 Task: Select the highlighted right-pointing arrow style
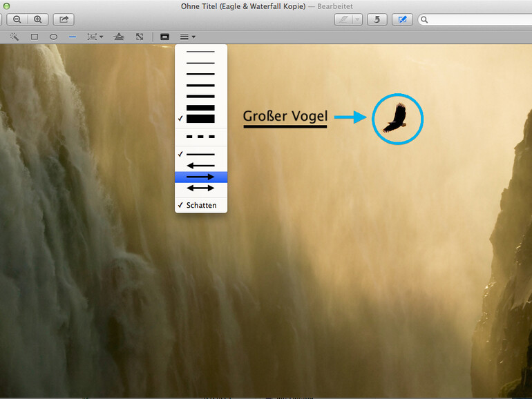201,177
